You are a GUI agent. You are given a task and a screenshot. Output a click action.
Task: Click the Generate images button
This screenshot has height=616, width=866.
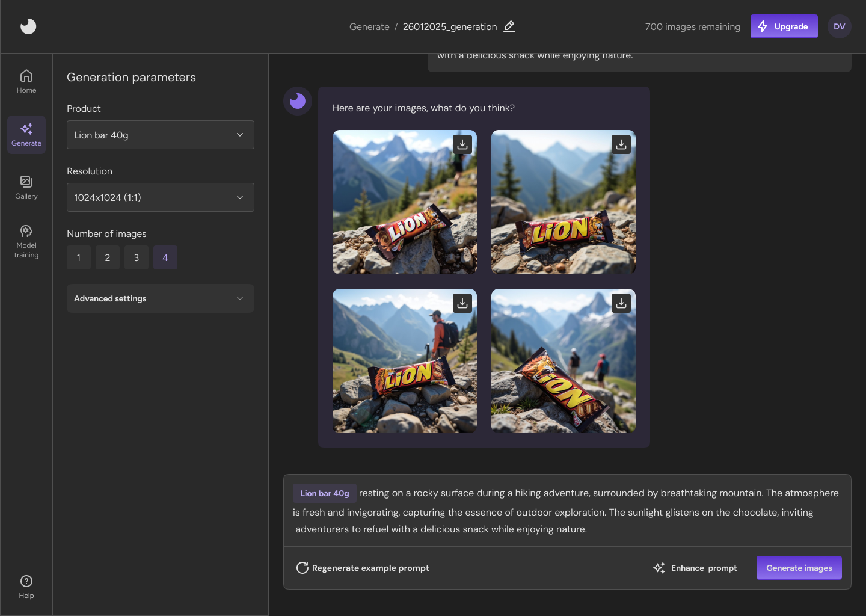pos(799,568)
